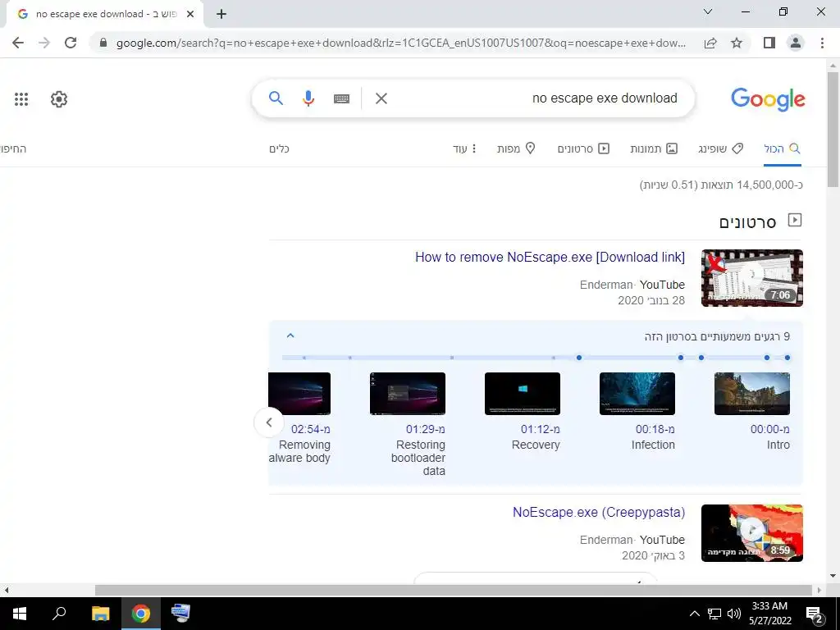Reload the current page
The width and height of the screenshot is (840, 630).
pos(71,43)
